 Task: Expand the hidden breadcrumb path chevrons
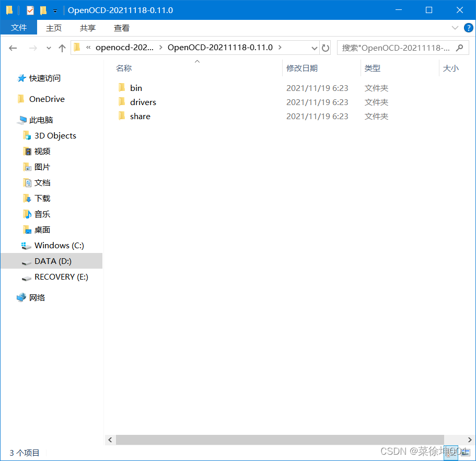(88, 48)
